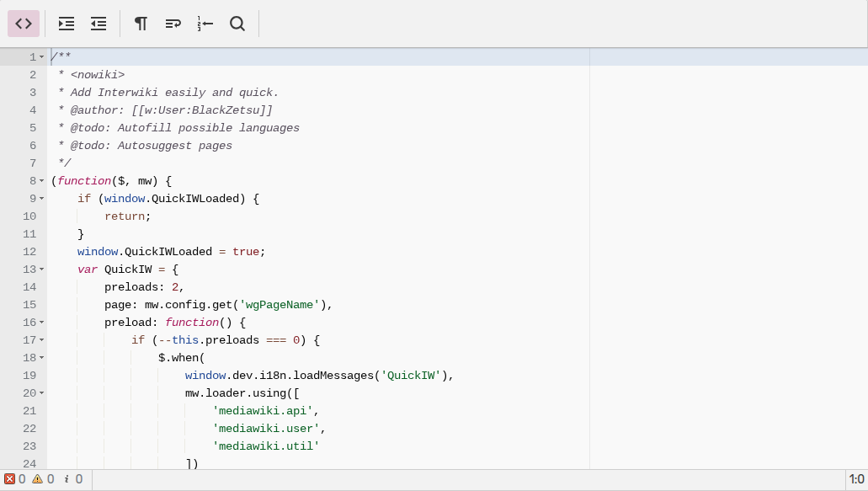The image size is (868, 491).
Task: Click the info count icon
Action: [x=67, y=479]
